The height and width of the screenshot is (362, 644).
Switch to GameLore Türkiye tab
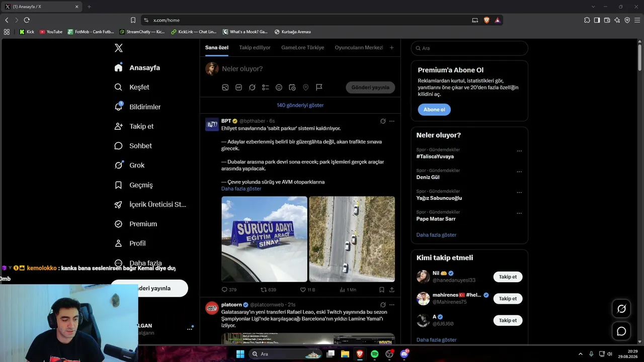(302, 48)
